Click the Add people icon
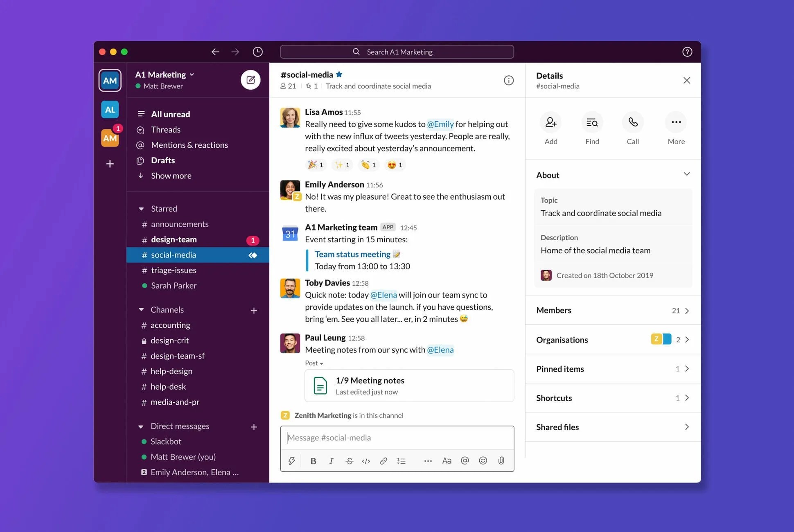The height and width of the screenshot is (532, 794). tap(551, 122)
